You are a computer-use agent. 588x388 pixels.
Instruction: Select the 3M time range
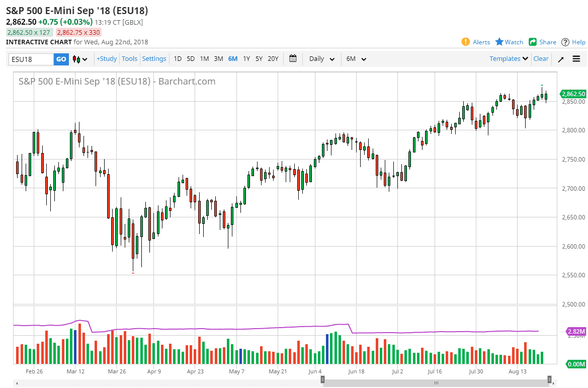(218, 58)
